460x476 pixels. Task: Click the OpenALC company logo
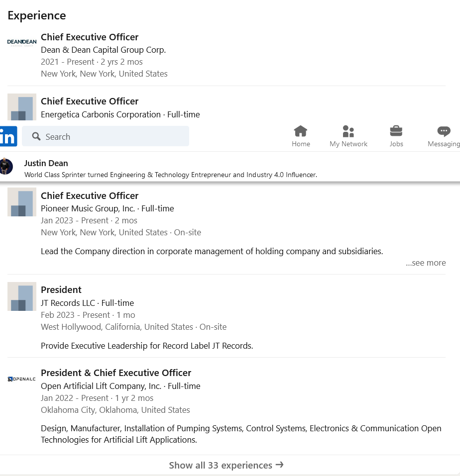coord(22,379)
